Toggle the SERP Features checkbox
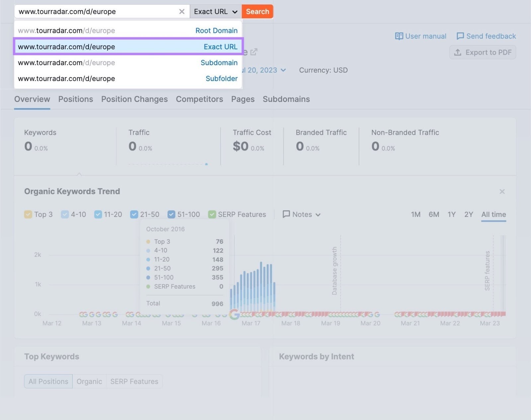 (212, 214)
